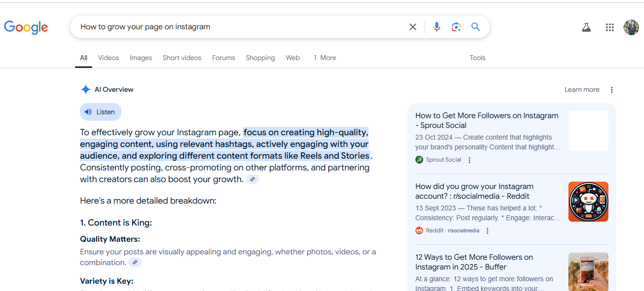Open AI Overview three-dot options menu
The width and height of the screenshot is (644, 291).
tap(612, 90)
